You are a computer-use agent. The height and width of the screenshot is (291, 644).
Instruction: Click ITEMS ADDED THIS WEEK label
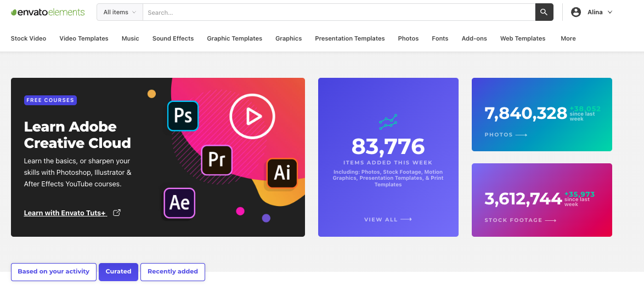388,163
